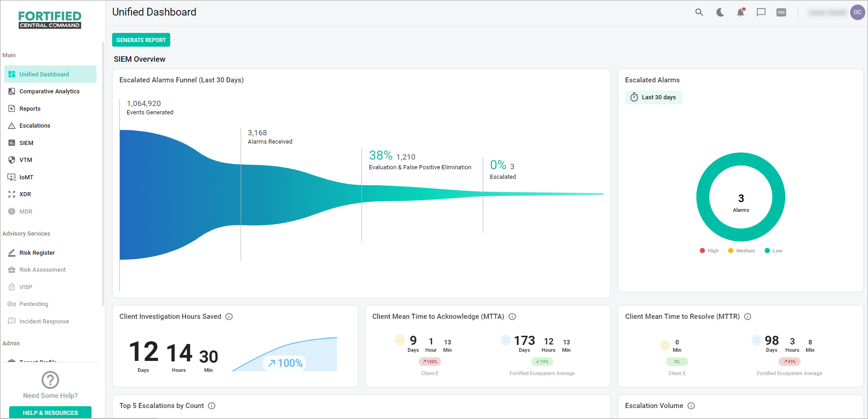Click the Generate Report button
This screenshot has height=419, width=868.
[x=141, y=40]
